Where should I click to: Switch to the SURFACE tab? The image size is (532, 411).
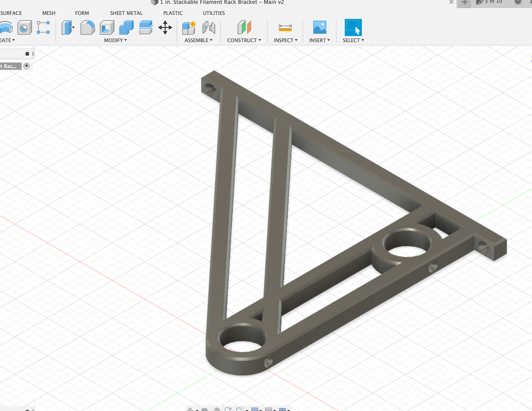(11, 13)
